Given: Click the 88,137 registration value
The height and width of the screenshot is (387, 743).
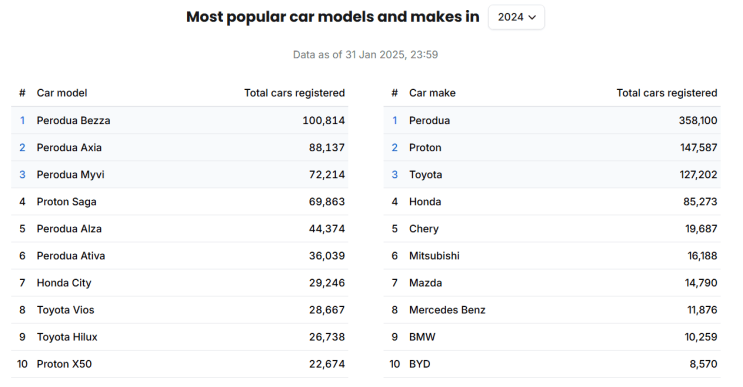Looking at the screenshot, I should (327, 147).
